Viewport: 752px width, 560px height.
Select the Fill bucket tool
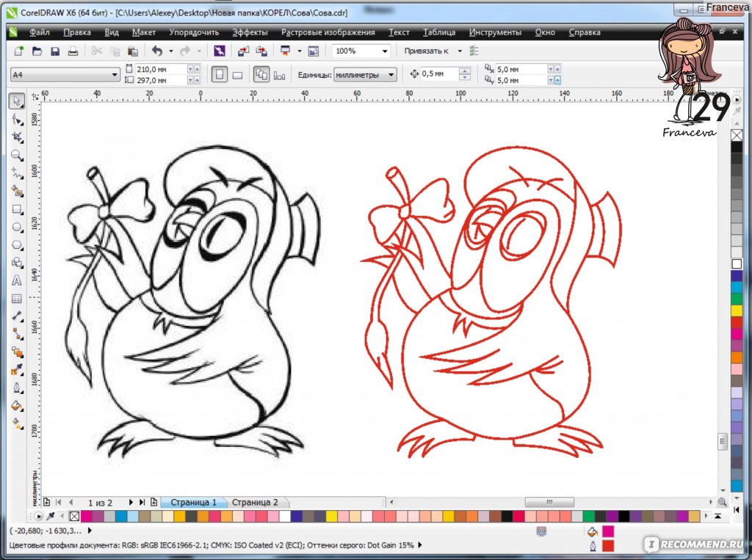click(18, 406)
